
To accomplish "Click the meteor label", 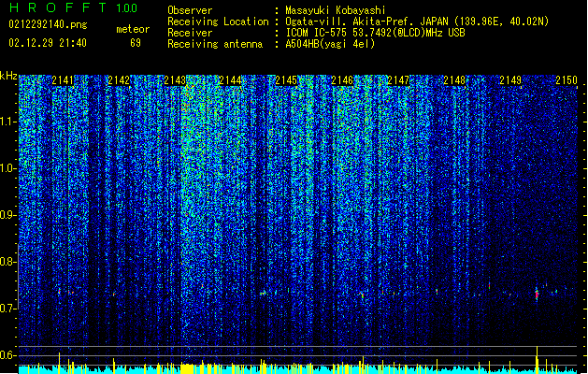I will [x=133, y=29].
